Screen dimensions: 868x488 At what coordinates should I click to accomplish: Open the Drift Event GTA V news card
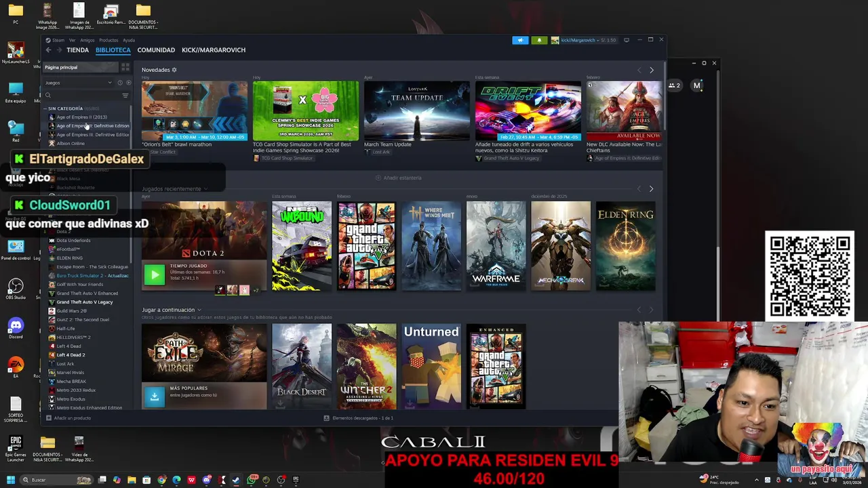[528, 111]
